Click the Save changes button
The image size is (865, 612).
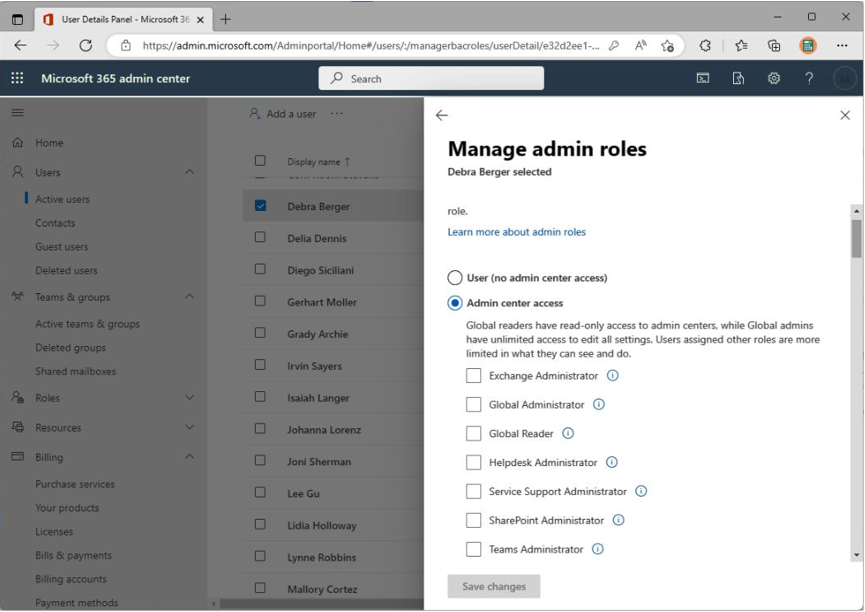tap(494, 586)
